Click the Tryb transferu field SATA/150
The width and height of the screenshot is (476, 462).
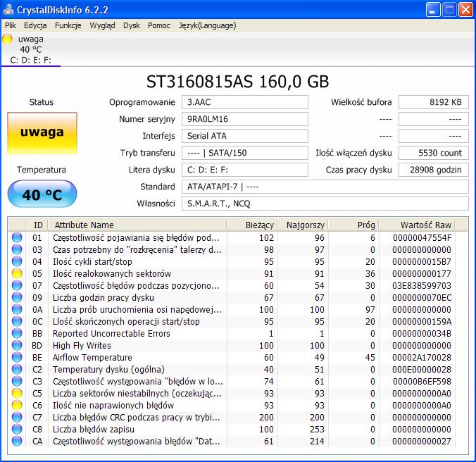point(244,153)
